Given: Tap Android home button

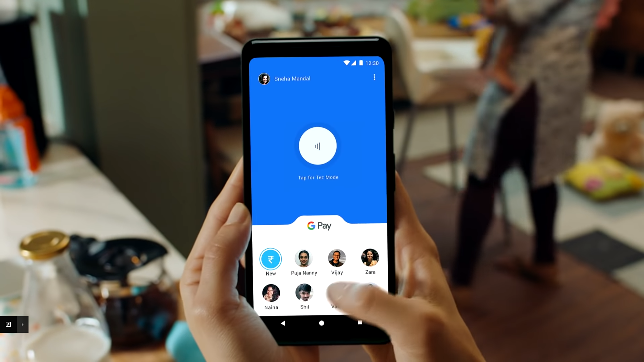Looking at the screenshot, I should click(322, 323).
